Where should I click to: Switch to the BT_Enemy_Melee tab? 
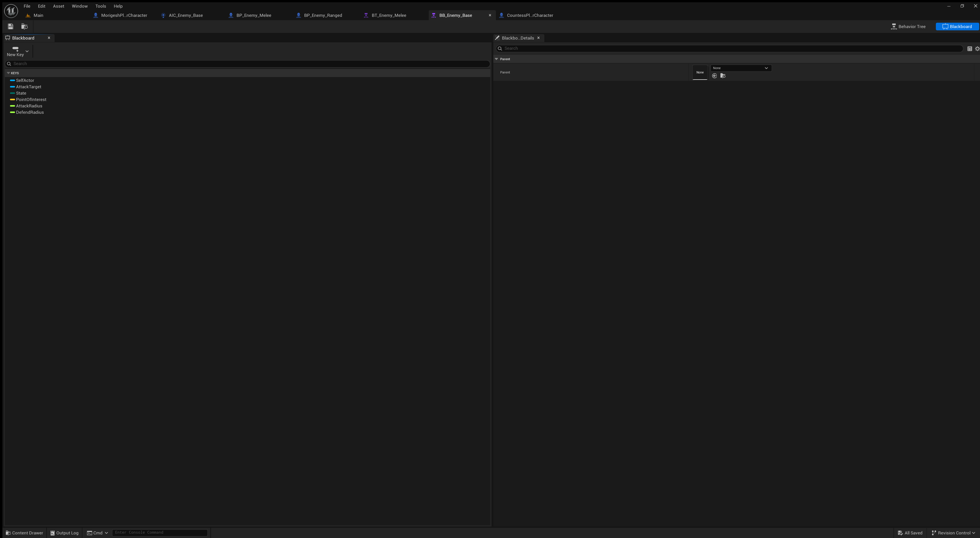[x=388, y=15]
